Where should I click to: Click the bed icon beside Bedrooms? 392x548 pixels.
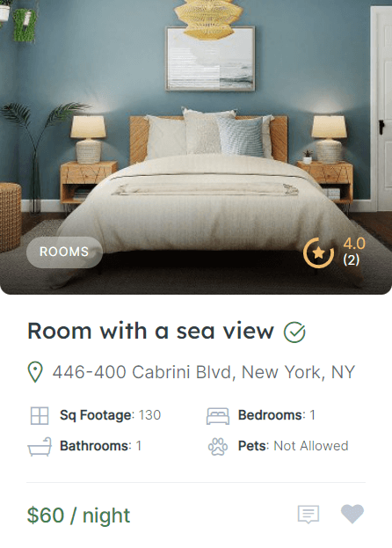coord(218,416)
